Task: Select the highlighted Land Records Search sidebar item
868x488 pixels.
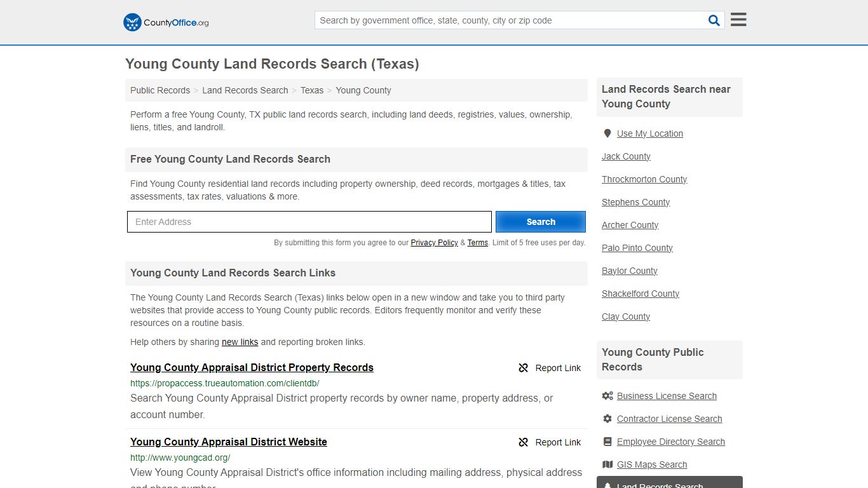Action: [670, 483]
